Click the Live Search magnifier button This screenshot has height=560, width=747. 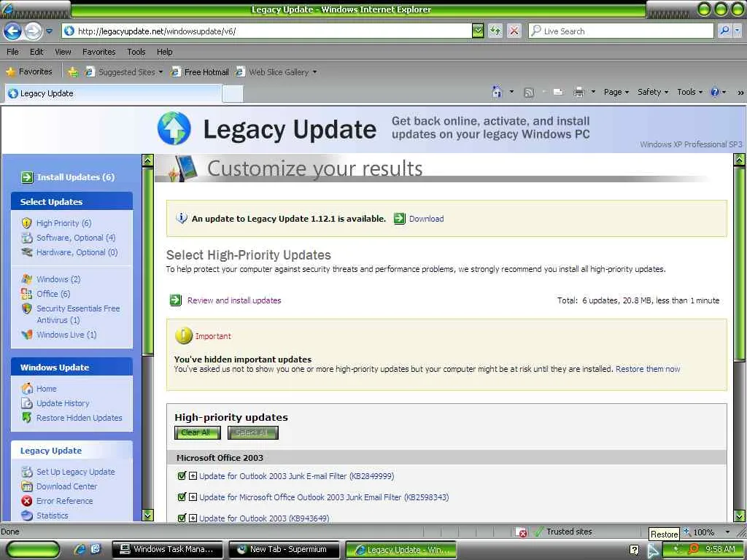[x=724, y=31]
